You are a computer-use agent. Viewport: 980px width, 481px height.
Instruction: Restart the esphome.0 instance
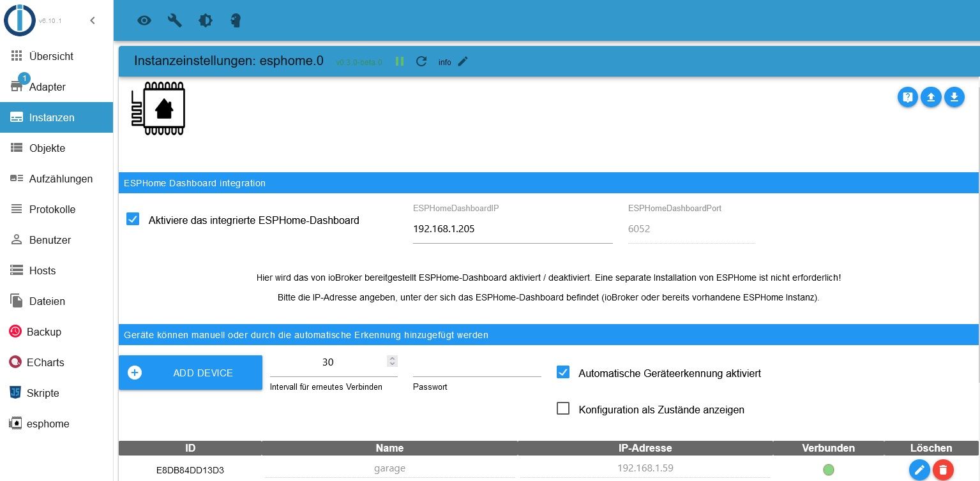point(421,61)
